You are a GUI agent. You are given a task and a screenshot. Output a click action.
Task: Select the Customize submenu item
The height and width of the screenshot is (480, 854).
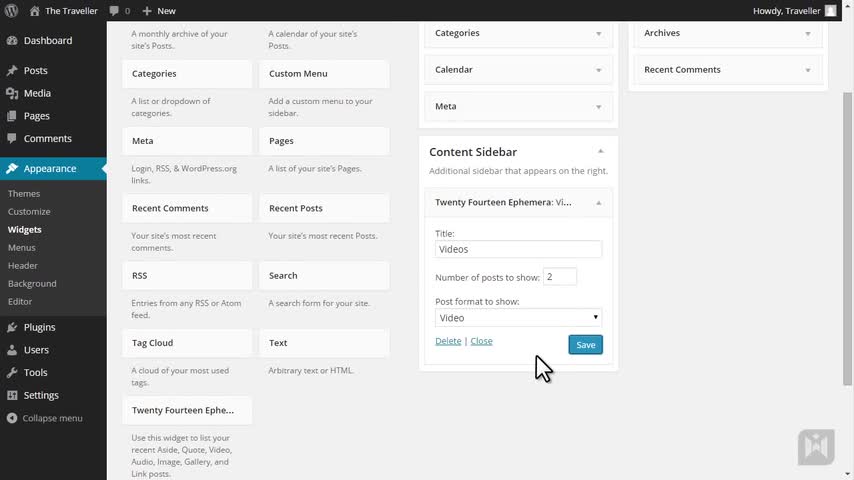coord(29,211)
